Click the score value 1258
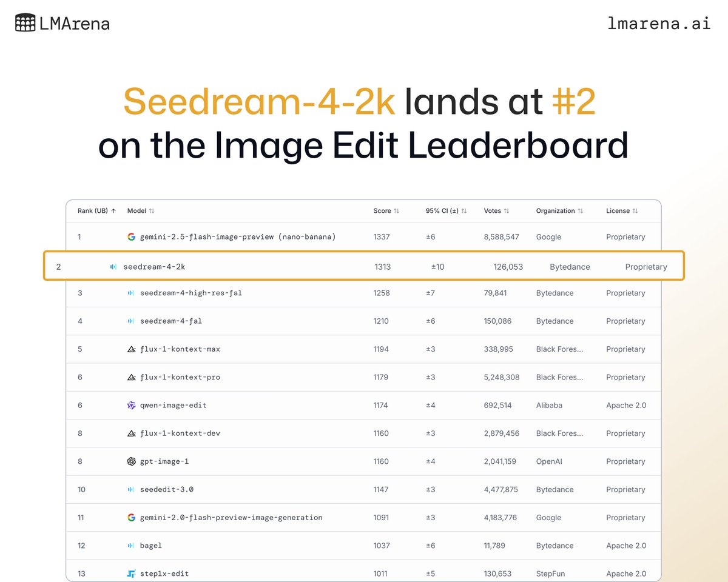 point(382,293)
